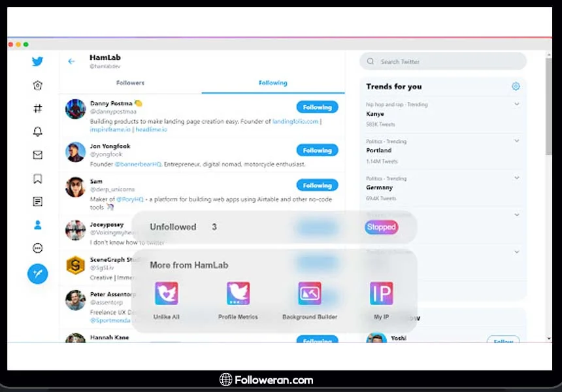Toggle Following button for Jon Yongfook
The image size is (562, 392).
[317, 150]
